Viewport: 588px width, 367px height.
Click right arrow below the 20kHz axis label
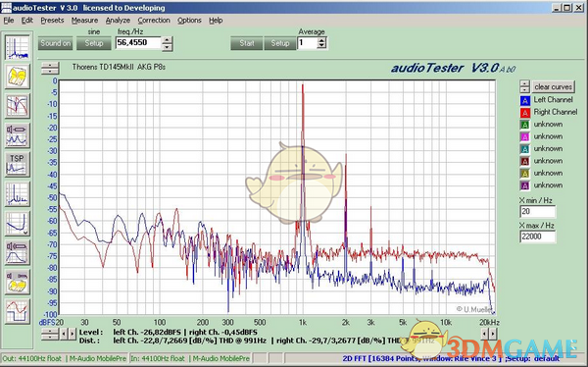pyautogui.click(x=493, y=334)
